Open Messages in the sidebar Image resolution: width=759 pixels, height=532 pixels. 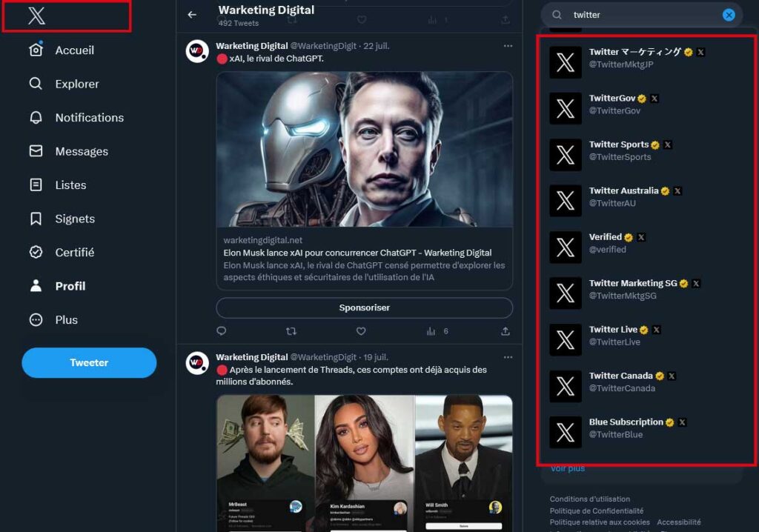pyautogui.click(x=69, y=151)
